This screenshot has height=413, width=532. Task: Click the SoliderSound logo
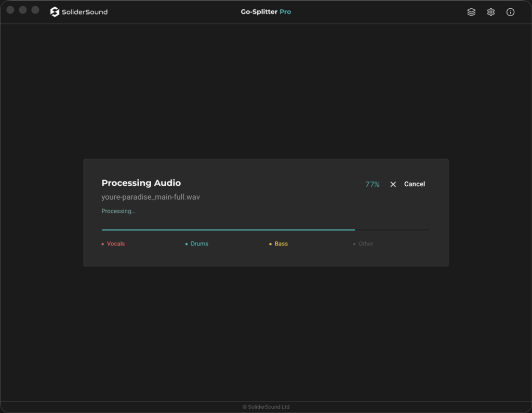point(79,12)
